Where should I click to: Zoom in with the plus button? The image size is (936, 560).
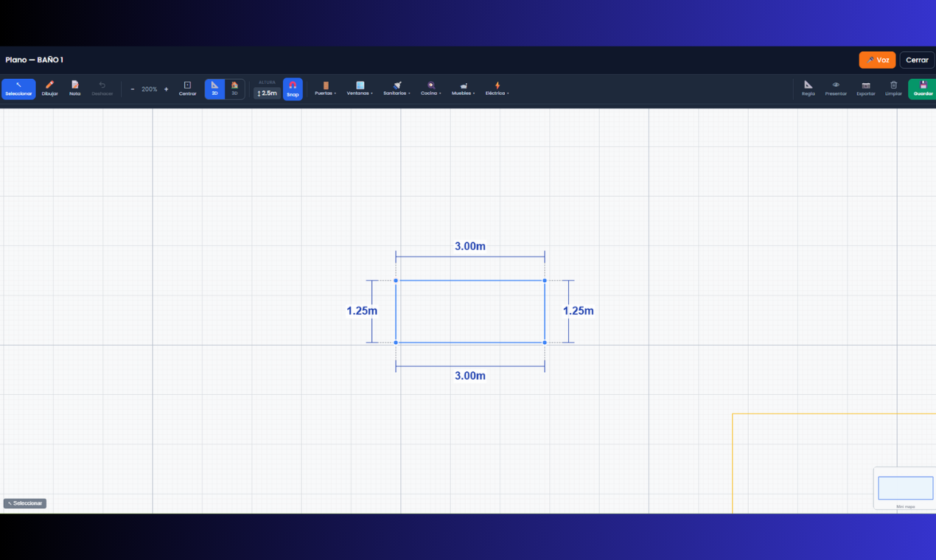point(166,89)
